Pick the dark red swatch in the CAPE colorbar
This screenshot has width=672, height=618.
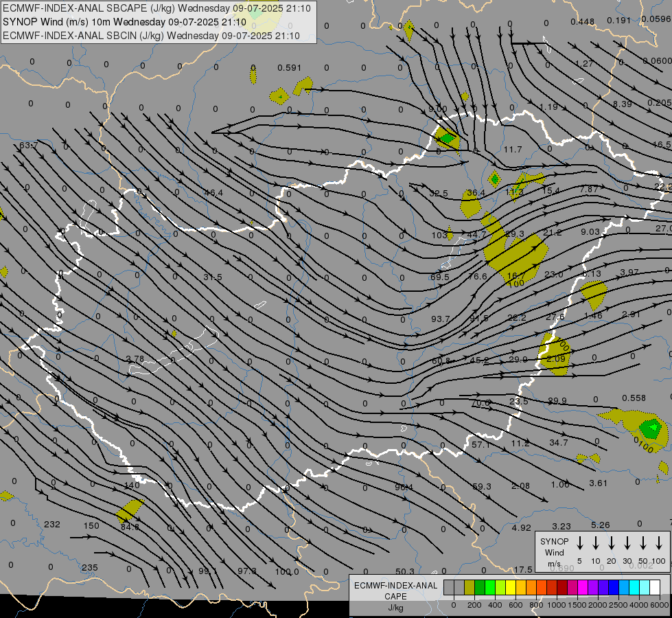click(562, 588)
